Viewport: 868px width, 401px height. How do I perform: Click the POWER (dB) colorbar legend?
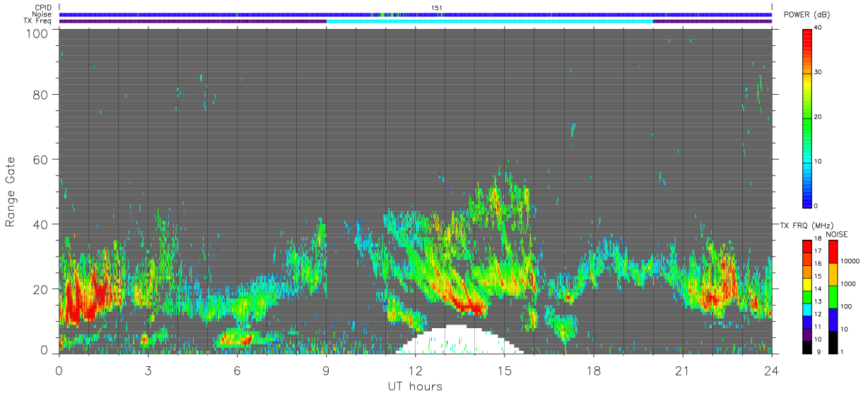coord(807,117)
